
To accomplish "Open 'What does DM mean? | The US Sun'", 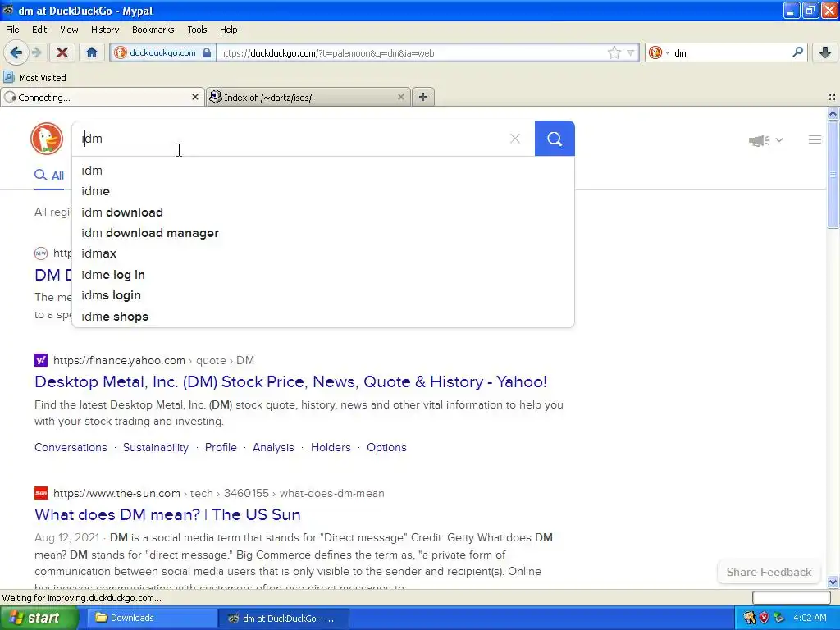I will click(167, 514).
